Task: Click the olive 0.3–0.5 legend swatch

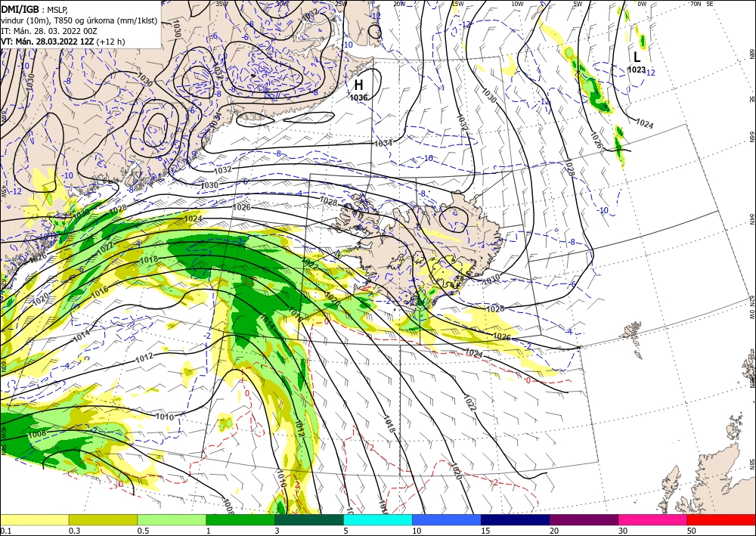Action: point(103,519)
